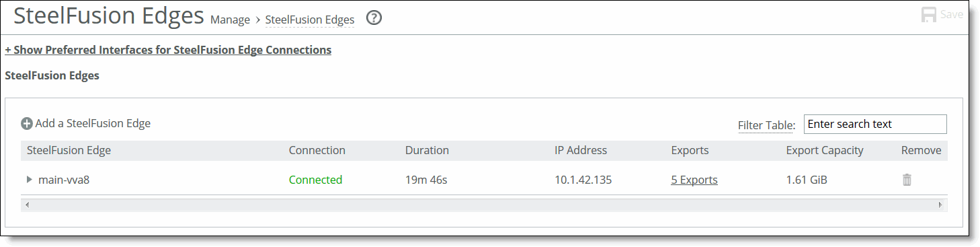Sort by the Duration column header
Viewport: 980px width, 247px height.
(x=427, y=150)
